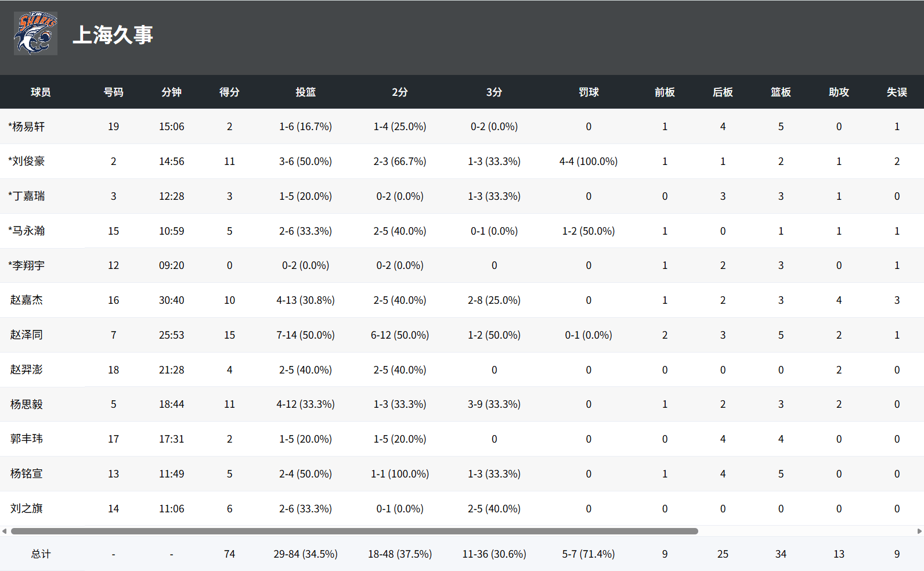Click 杨铭宣's minutes 11:49
The width and height of the screenshot is (924, 571).
(171, 474)
